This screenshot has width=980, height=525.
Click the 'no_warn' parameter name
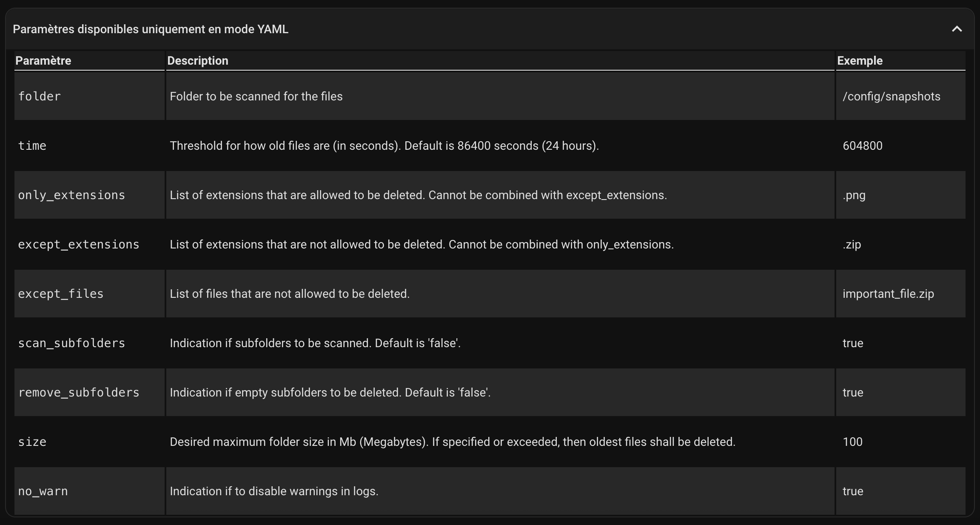[43, 491]
